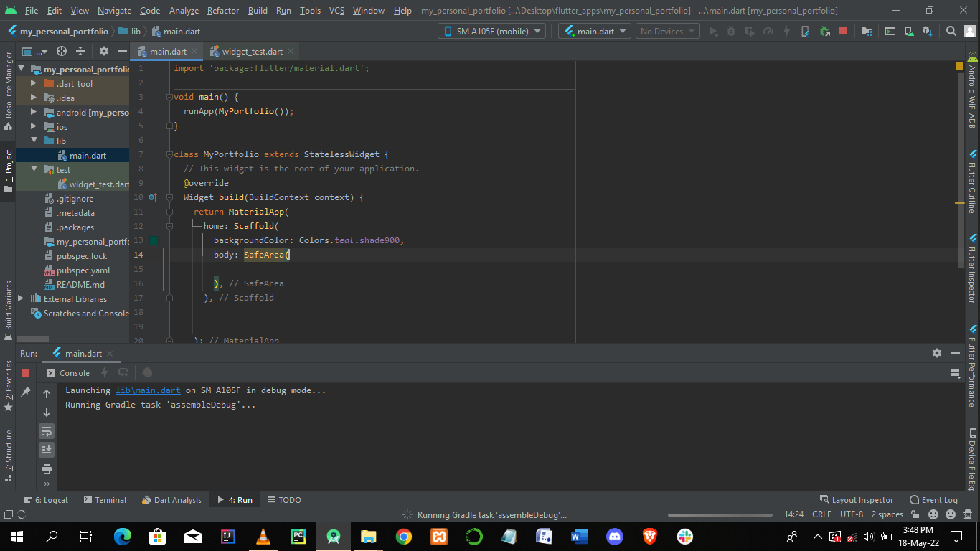The height and width of the screenshot is (551, 980).
Task: Click CRLF line separator in status bar
Action: (x=821, y=514)
